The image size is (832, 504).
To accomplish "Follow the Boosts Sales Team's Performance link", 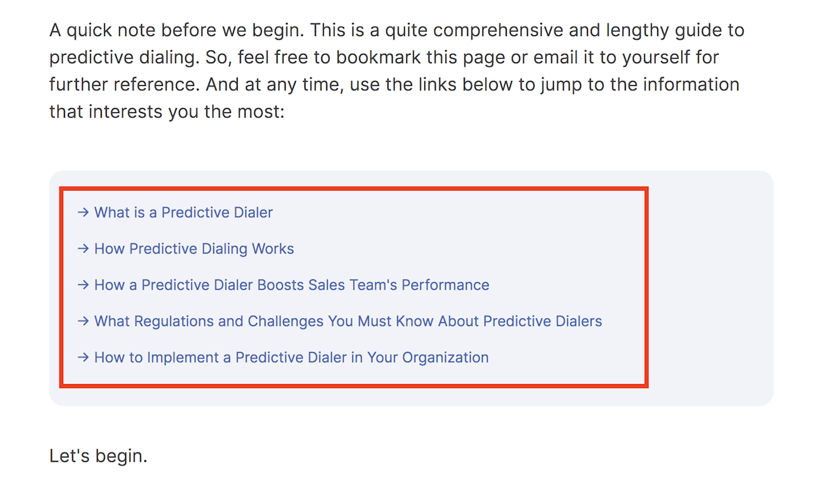I will (x=284, y=285).
